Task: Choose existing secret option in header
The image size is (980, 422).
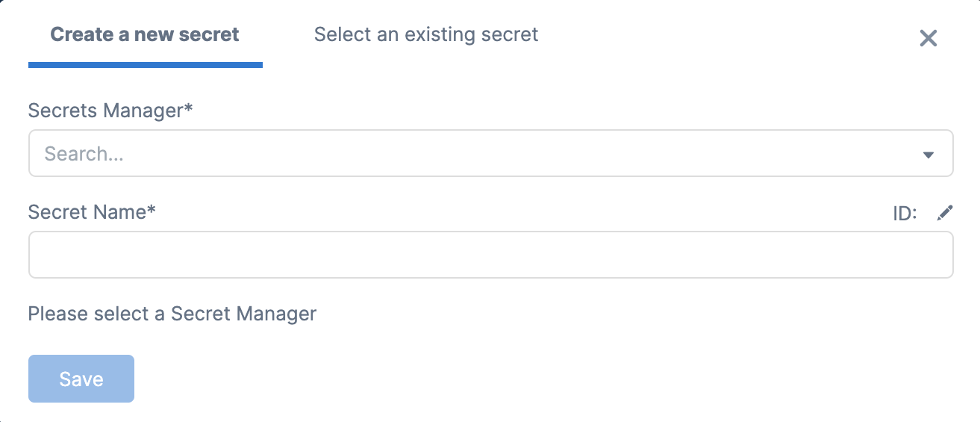Action: [x=426, y=34]
